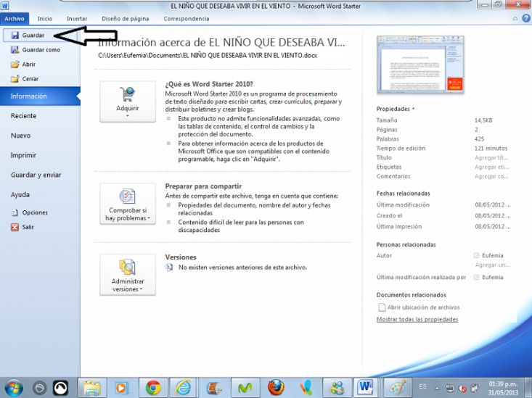
Task: Click the ES language indicator
Action: pos(422,386)
